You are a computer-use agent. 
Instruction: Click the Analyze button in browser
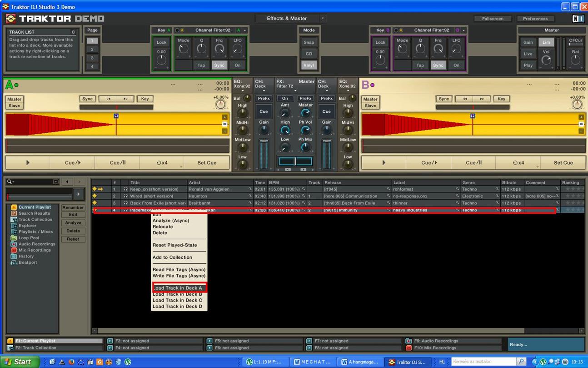pos(73,223)
